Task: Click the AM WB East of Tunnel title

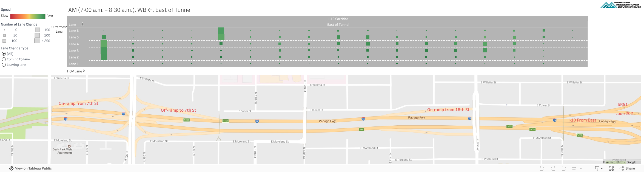Action: 130,10
